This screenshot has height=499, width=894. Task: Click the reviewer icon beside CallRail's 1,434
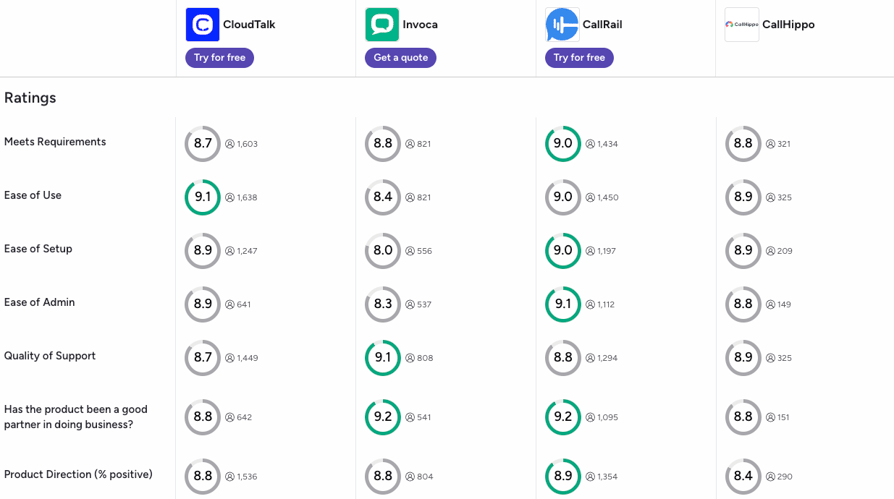590,144
